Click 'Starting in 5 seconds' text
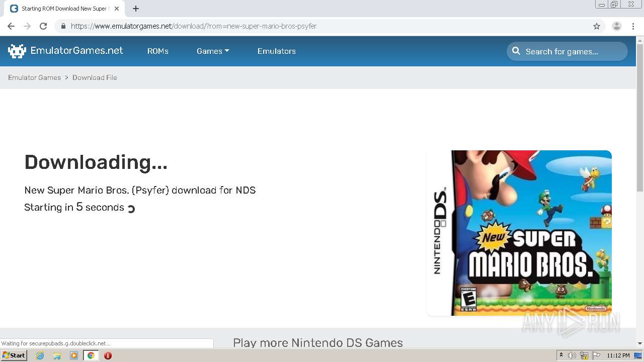Image resolution: width=644 pixels, height=362 pixels. tap(74, 207)
